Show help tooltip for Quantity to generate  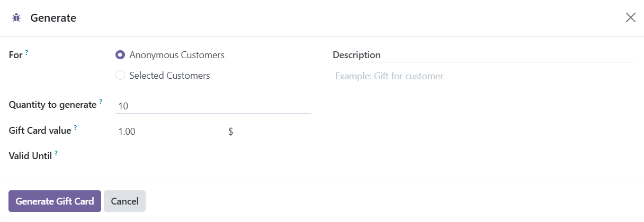pos(101,101)
